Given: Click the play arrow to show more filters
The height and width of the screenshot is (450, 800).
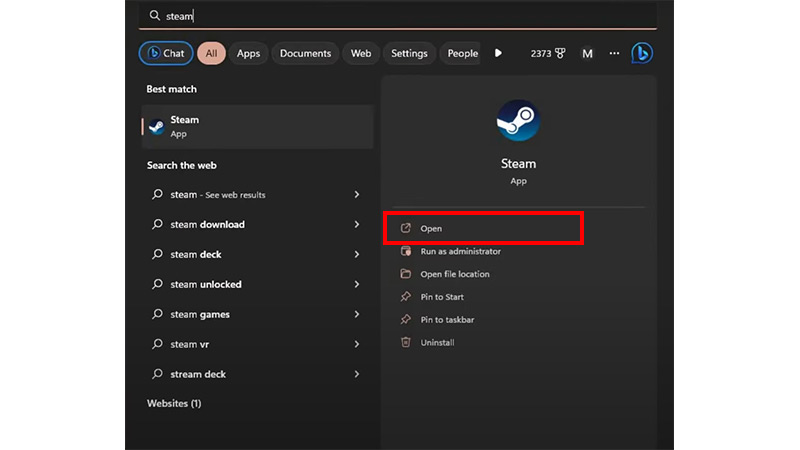Looking at the screenshot, I should point(498,53).
